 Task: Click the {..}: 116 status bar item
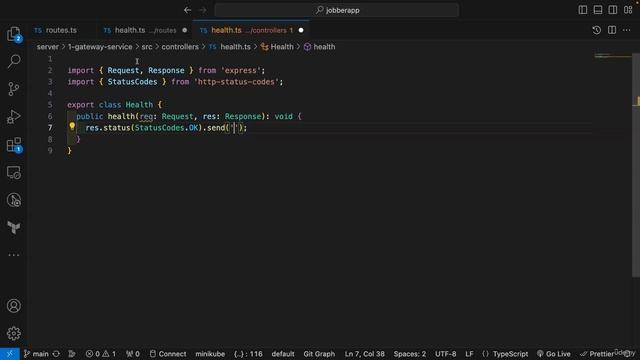pyautogui.click(x=248, y=354)
